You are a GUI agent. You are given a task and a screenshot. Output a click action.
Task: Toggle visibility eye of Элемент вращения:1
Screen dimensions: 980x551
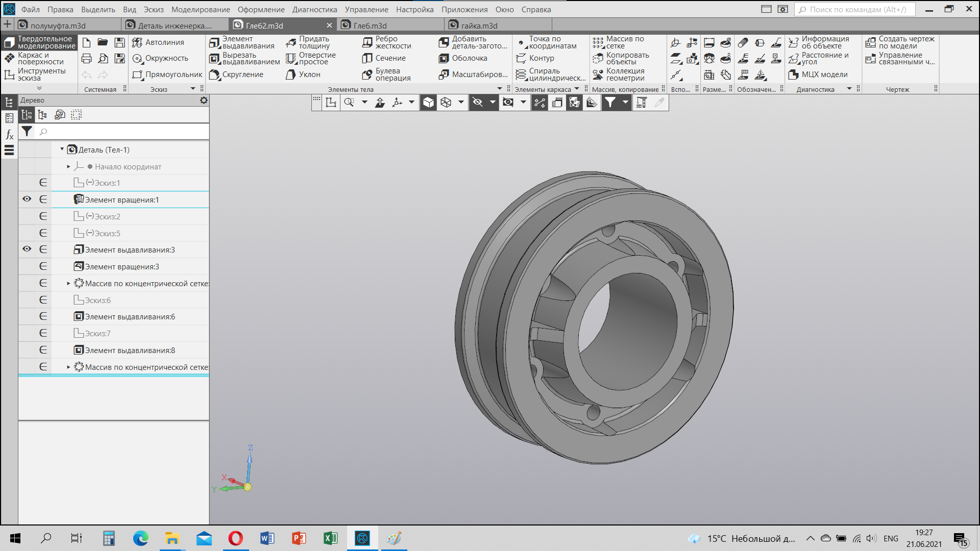[x=27, y=199]
